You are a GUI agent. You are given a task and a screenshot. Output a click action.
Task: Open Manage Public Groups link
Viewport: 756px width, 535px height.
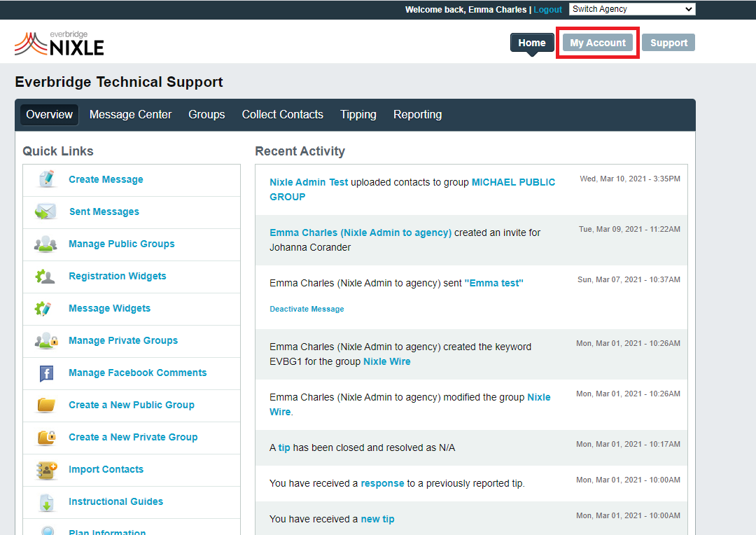pos(122,244)
